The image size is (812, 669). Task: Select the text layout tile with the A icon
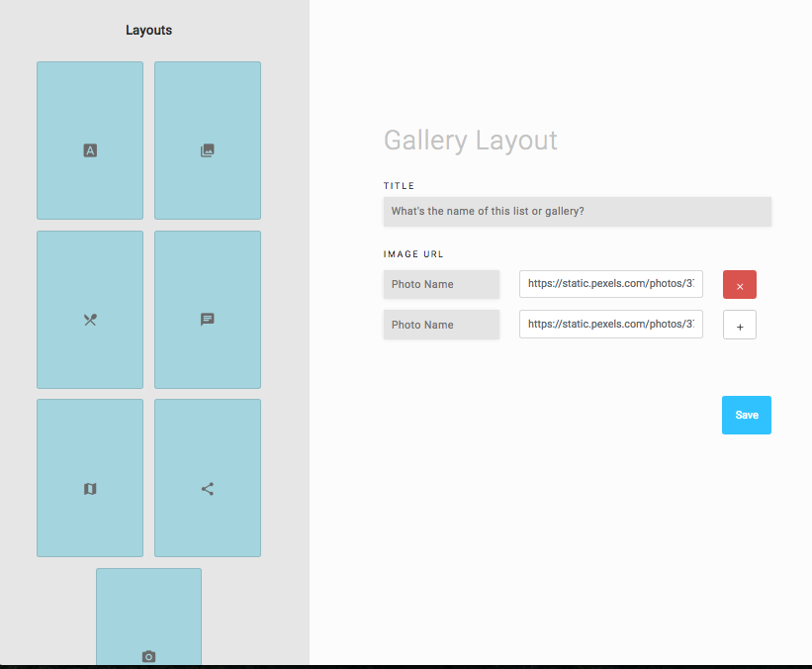90,141
